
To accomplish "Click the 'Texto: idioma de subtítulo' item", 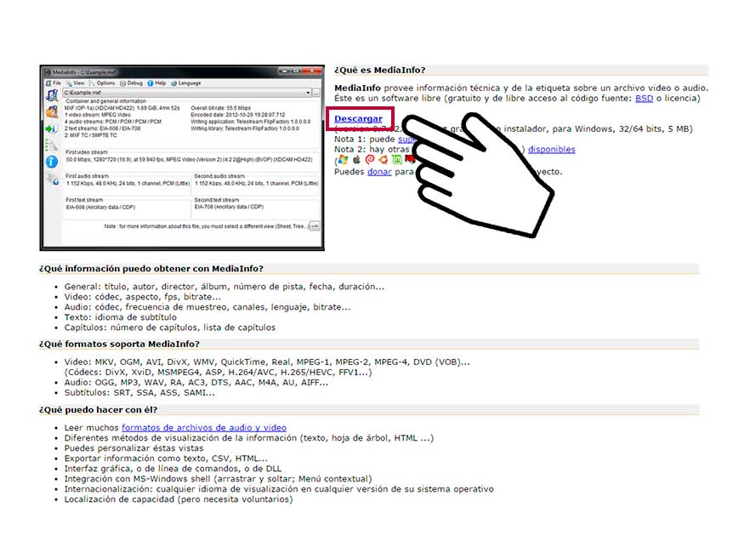I will (121, 317).
